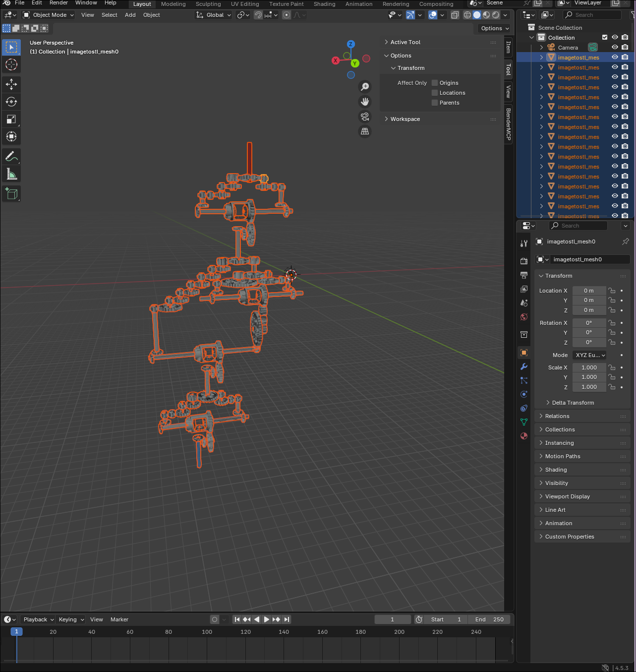This screenshot has height=672, width=636.
Task: Activate the Annotate pencil tool
Action: click(11, 156)
